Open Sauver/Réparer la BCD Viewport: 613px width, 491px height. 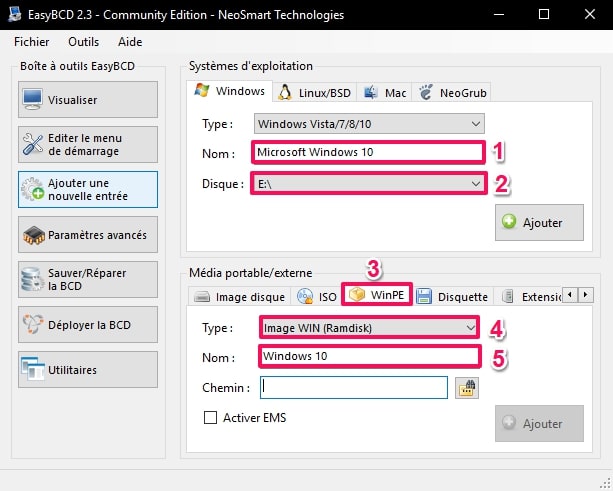pos(88,280)
